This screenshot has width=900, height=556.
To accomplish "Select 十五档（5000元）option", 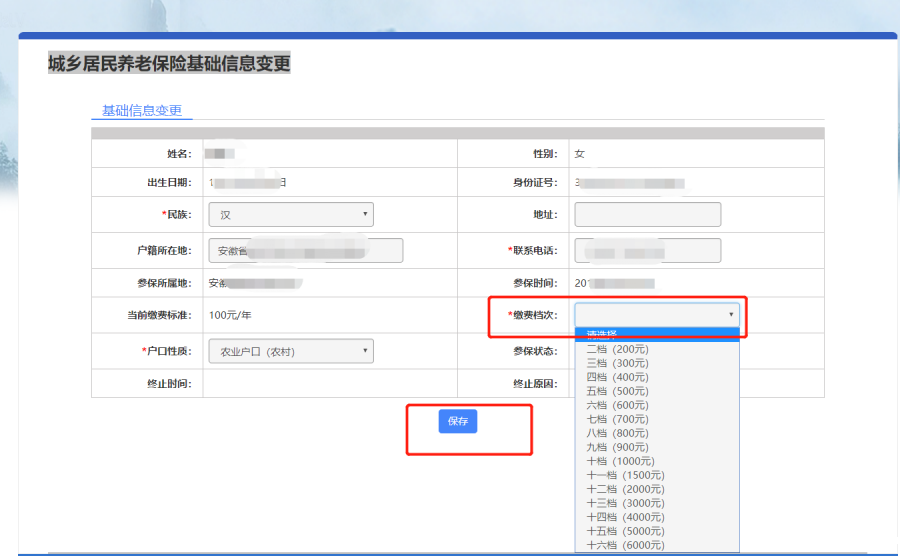I will click(625, 531).
